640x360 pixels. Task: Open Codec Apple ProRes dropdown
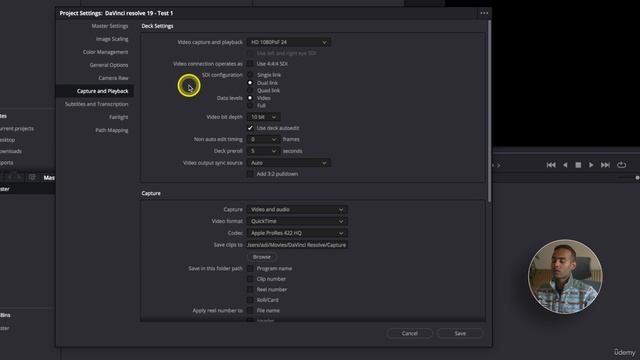pyautogui.click(x=297, y=233)
